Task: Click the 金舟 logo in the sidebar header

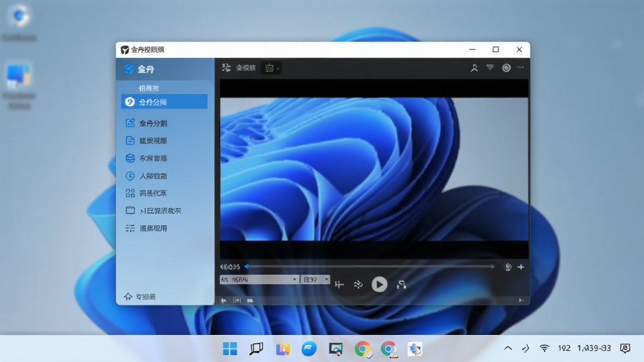Action: coord(129,69)
